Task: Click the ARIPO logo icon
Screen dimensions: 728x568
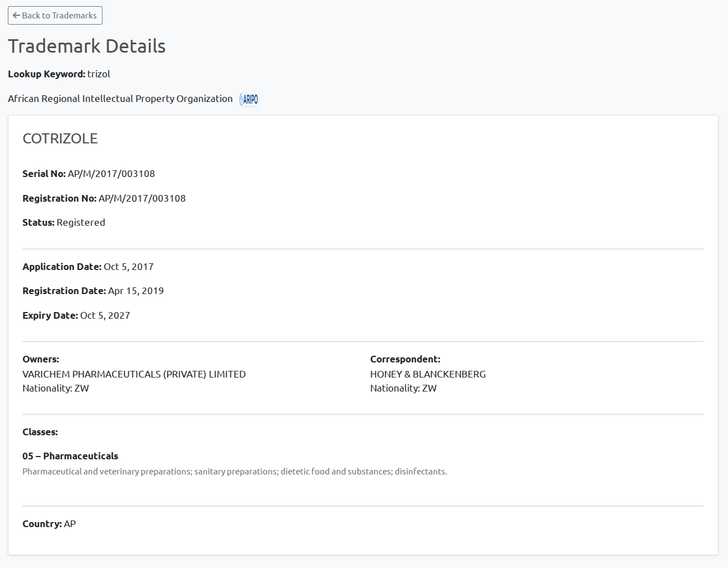Action: click(249, 99)
